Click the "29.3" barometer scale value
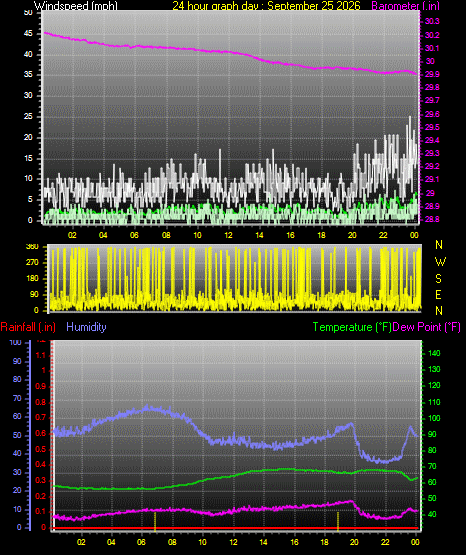The image size is (466, 555). pyautogui.click(x=432, y=153)
